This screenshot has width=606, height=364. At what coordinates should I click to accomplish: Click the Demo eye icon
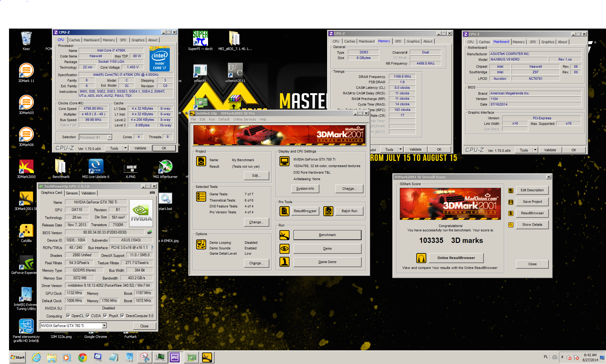click(284, 248)
